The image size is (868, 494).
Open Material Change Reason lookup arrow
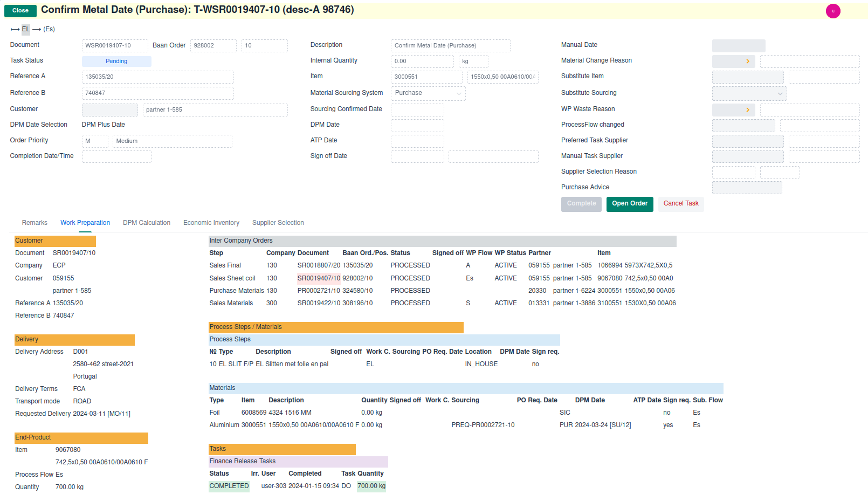coord(747,61)
